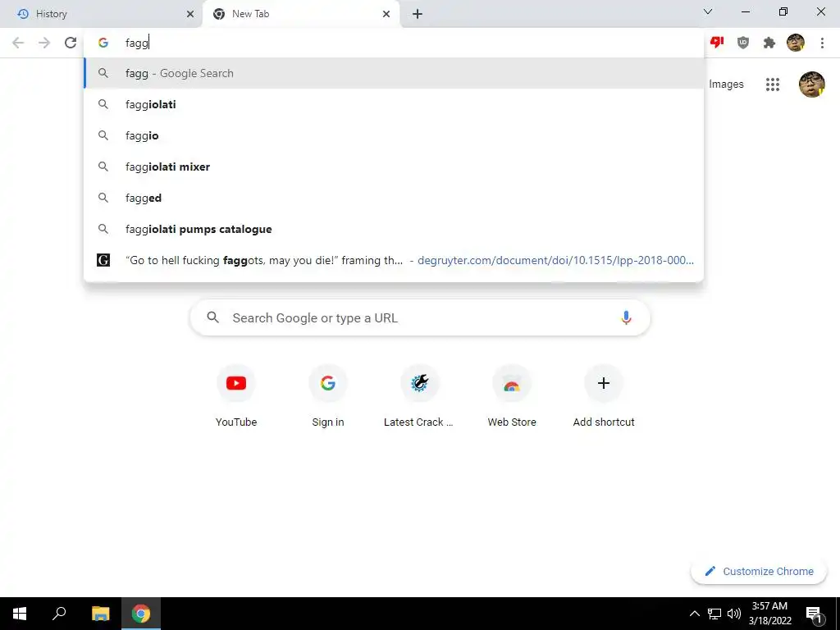
Task: Open File Explorer from taskbar
Action: tap(100, 614)
